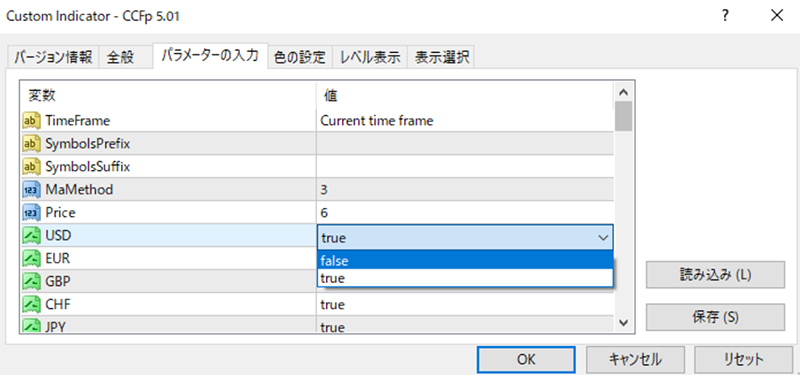
Task: Click the Price integer parameter icon
Action: 31,213
